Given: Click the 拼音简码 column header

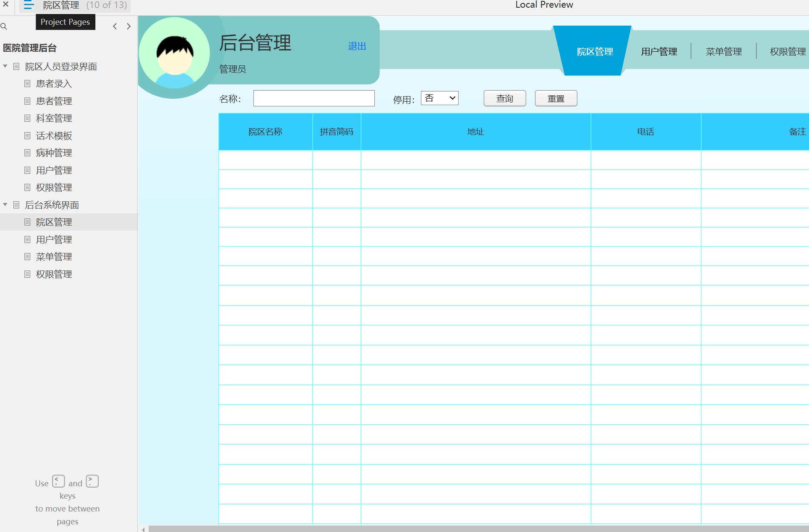Looking at the screenshot, I should (x=337, y=132).
